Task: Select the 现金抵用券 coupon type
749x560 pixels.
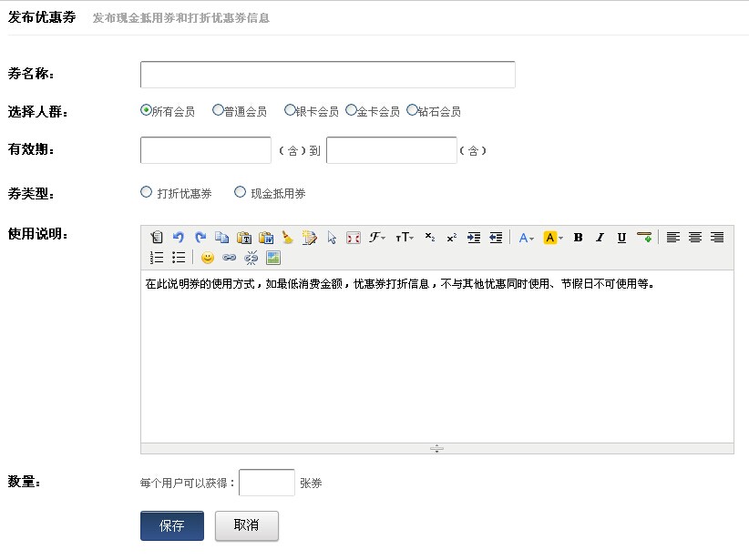Action: [241, 192]
